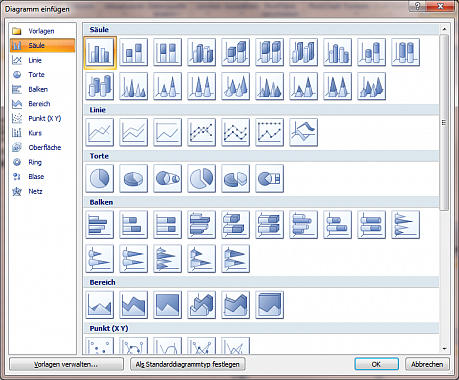Choose line with markers chart type

pyautogui.click(x=202, y=132)
